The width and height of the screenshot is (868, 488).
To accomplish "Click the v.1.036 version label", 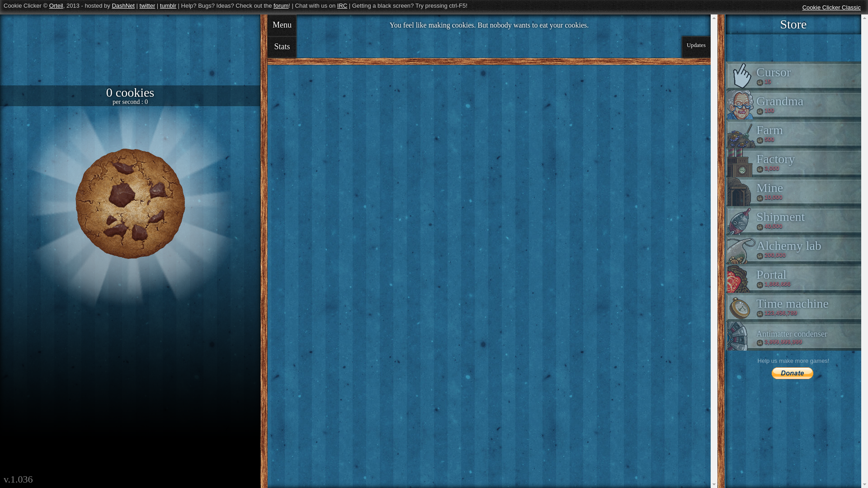I will (x=18, y=479).
